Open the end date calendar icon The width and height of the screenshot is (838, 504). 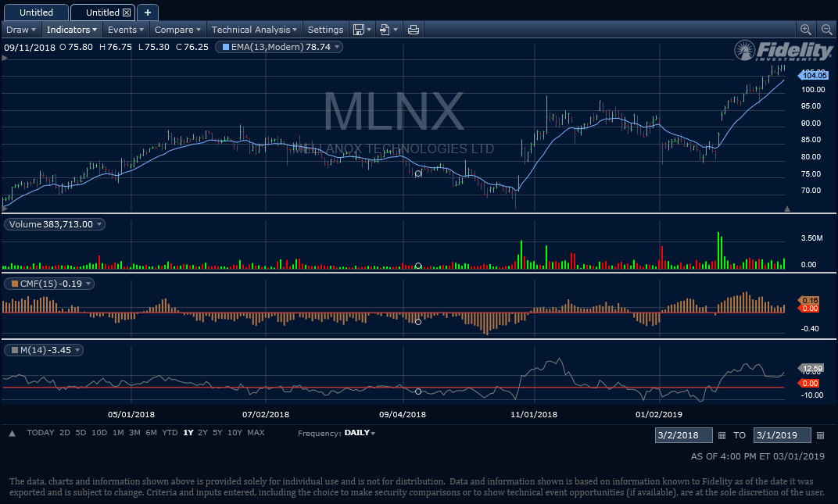coord(820,435)
